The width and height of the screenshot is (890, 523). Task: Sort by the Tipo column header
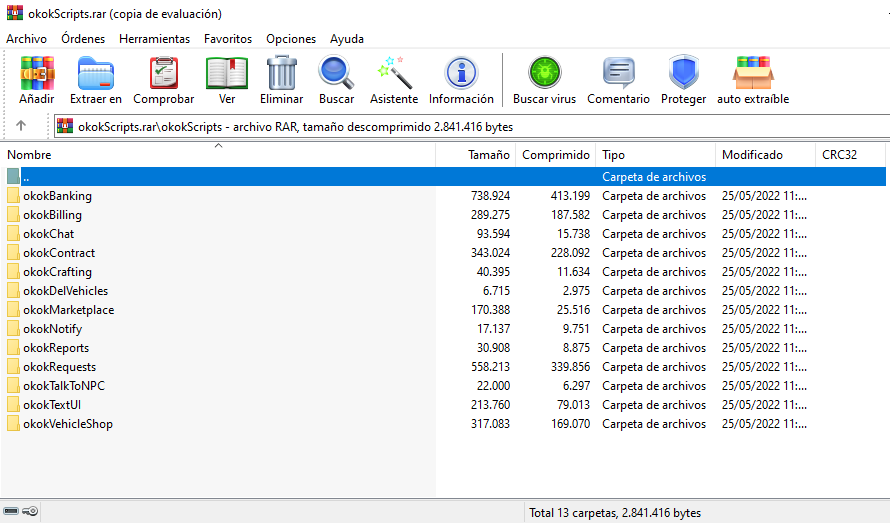click(x=656, y=154)
